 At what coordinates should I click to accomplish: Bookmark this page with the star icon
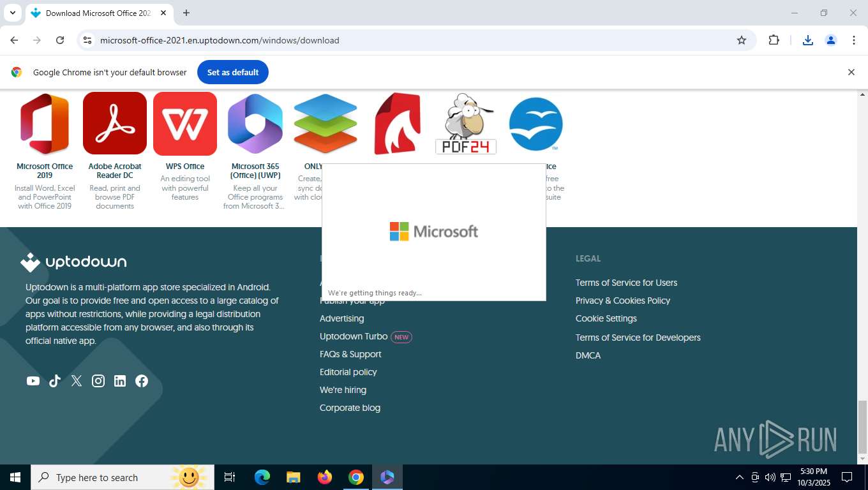(742, 40)
